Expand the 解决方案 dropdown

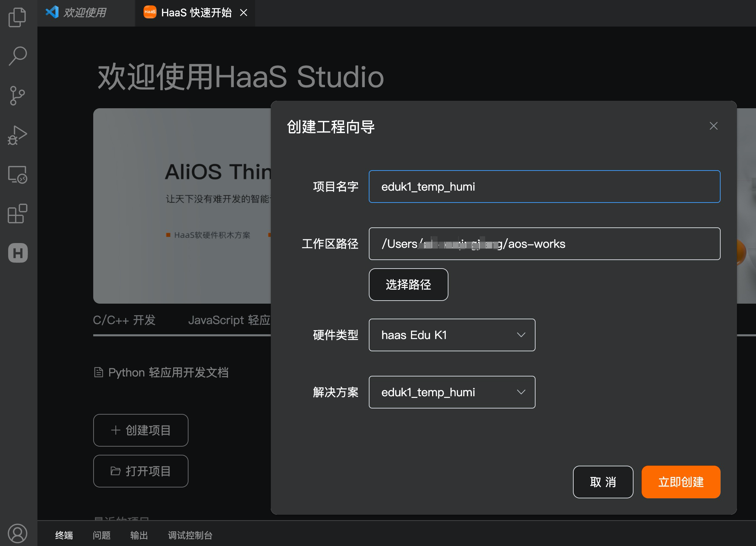click(451, 392)
